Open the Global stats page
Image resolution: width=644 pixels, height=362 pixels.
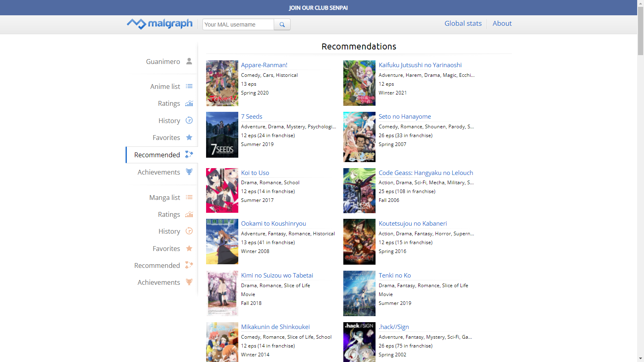click(x=463, y=23)
